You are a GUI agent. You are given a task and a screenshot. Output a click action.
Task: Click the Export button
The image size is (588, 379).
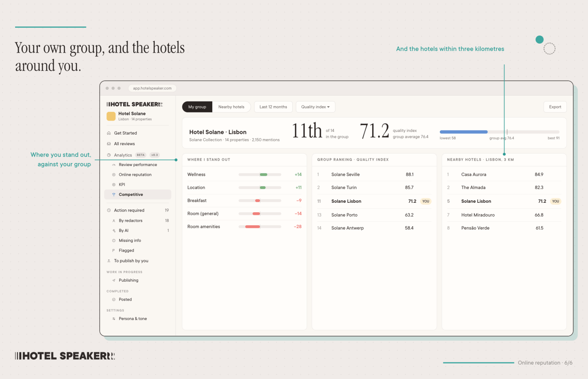pos(555,107)
